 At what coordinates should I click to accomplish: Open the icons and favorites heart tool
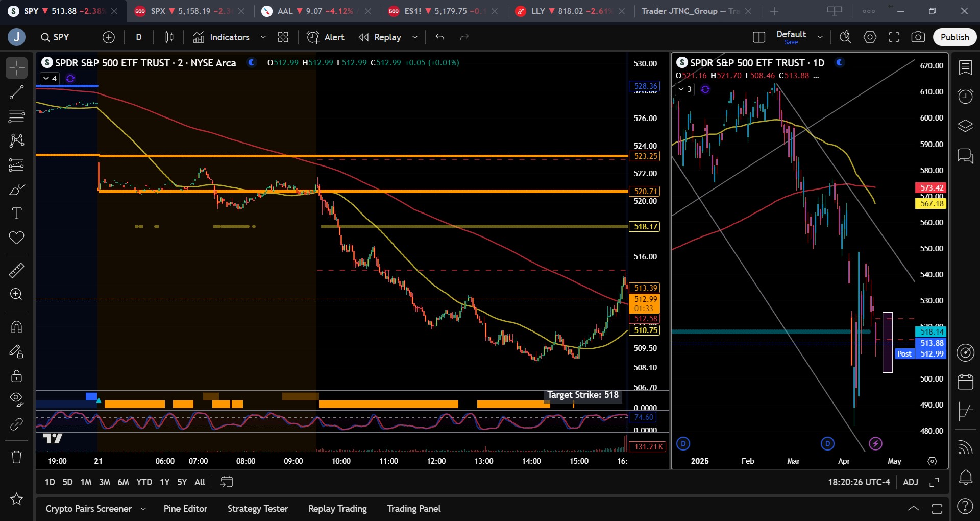pos(16,238)
